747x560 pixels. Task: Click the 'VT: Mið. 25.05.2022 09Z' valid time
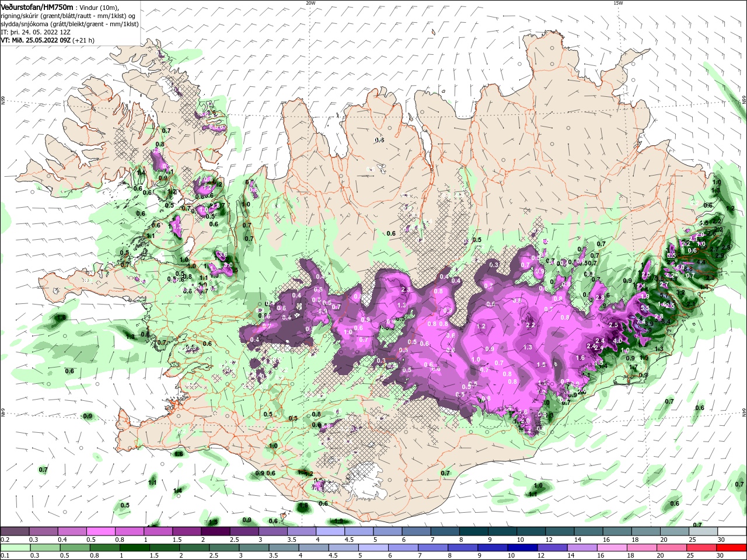pyautogui.click(x=36, y=40)
